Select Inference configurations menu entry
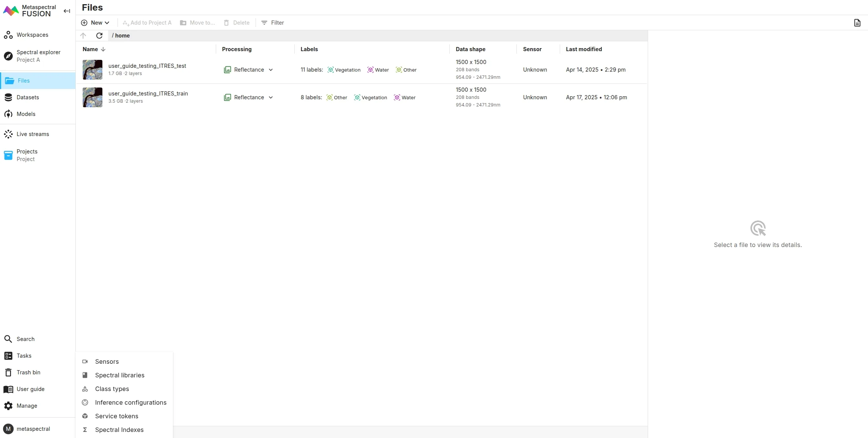This screenshot has width=868, height=438. coord(130,402)
